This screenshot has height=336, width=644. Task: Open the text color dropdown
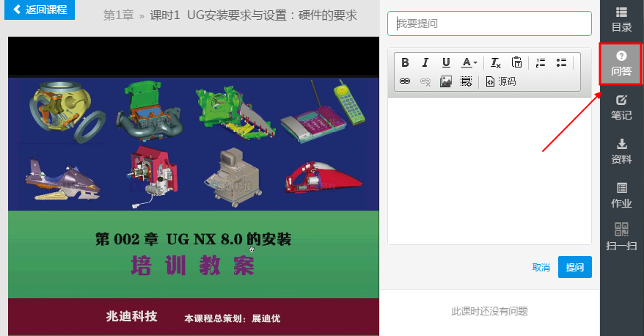(469, 62)
